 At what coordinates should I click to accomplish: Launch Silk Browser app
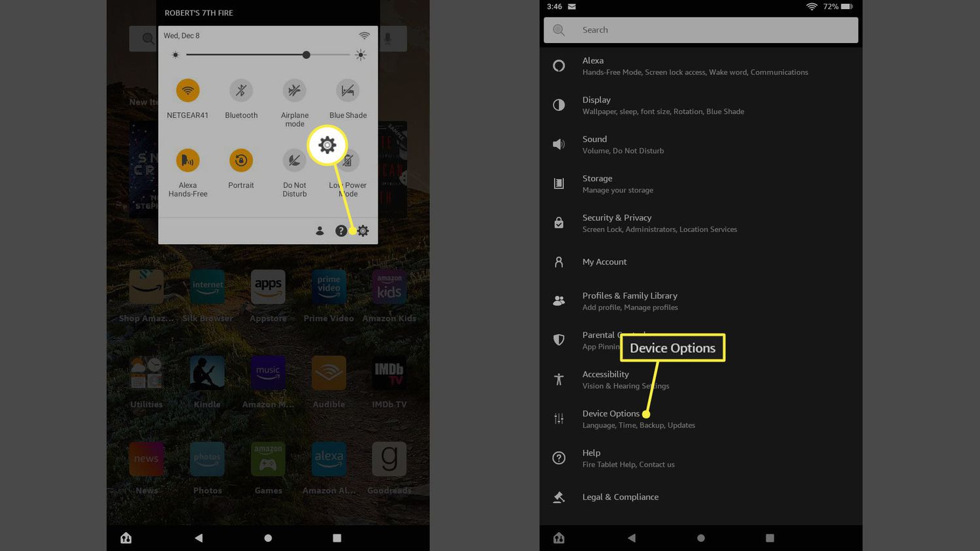tap(207, 287)
